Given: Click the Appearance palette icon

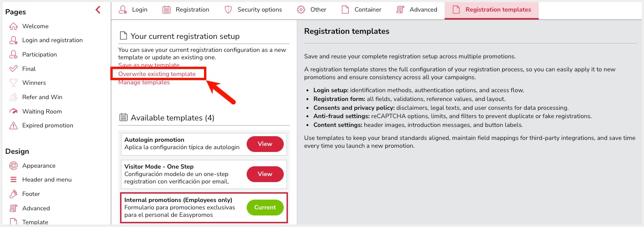Looking at the screenshot, I should [13, 166].
